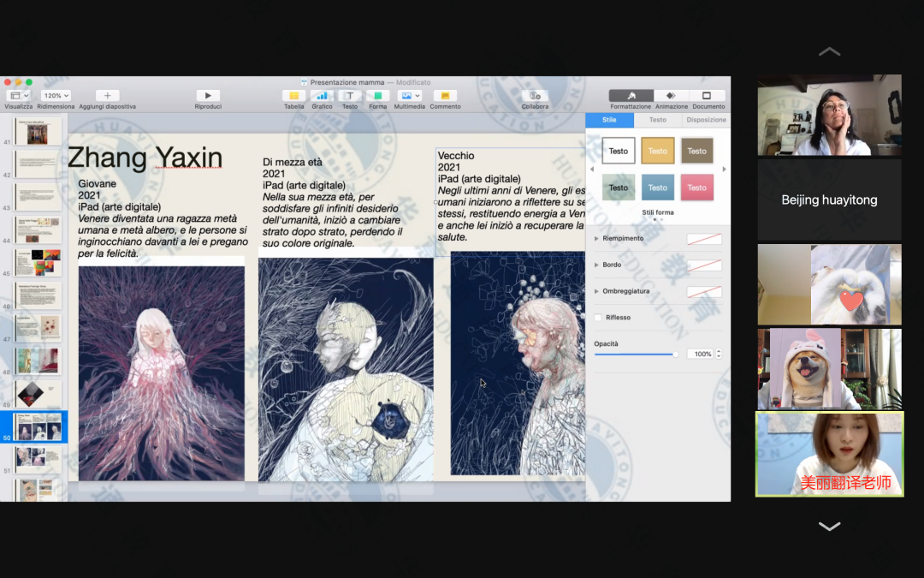This screenshot has width=924, height=578.
Task: Open the Visualizza view menu icon
Action: click(18, 96)
